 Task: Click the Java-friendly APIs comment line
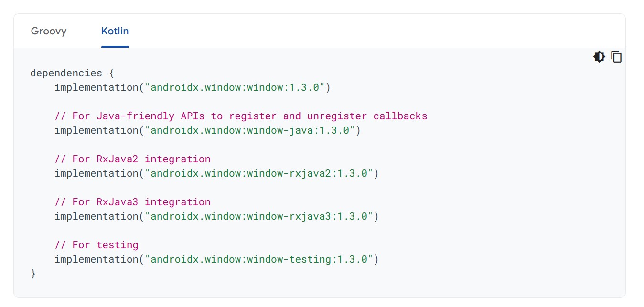[241, 116]
